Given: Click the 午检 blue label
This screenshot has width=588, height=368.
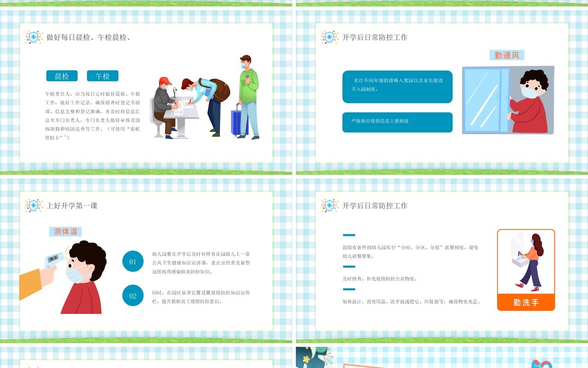Looking at the screenshot, I should (102, 76).
